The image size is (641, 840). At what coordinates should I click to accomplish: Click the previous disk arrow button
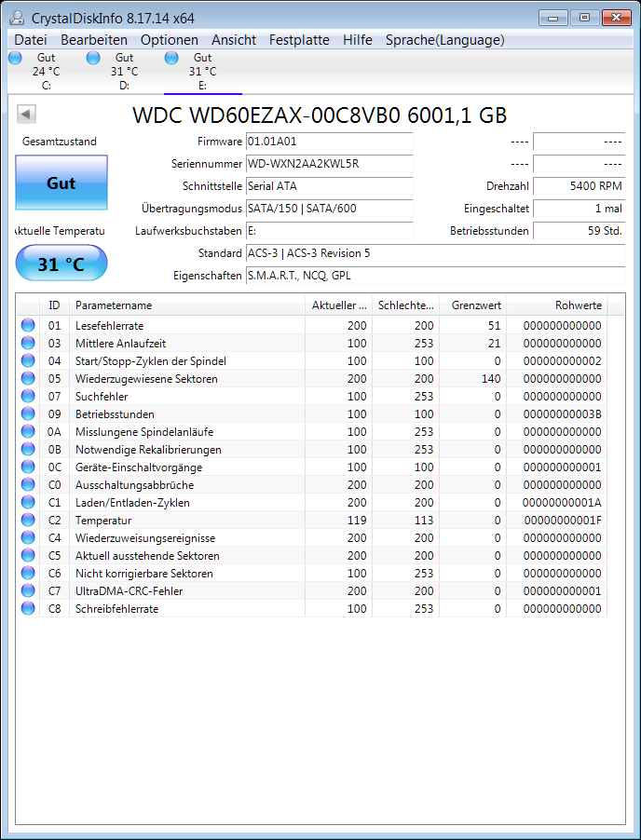click(x=26, y=114)
